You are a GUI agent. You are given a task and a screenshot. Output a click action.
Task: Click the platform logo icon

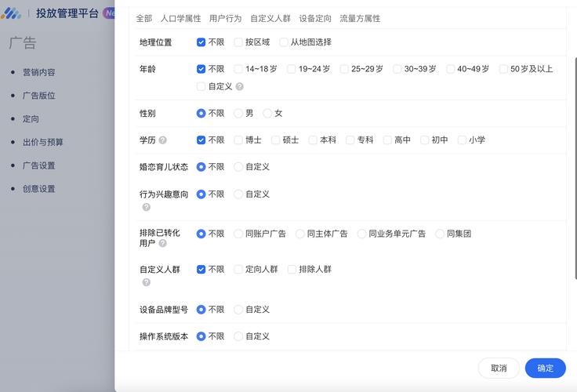pyautogui.click(x=11, y=13)
